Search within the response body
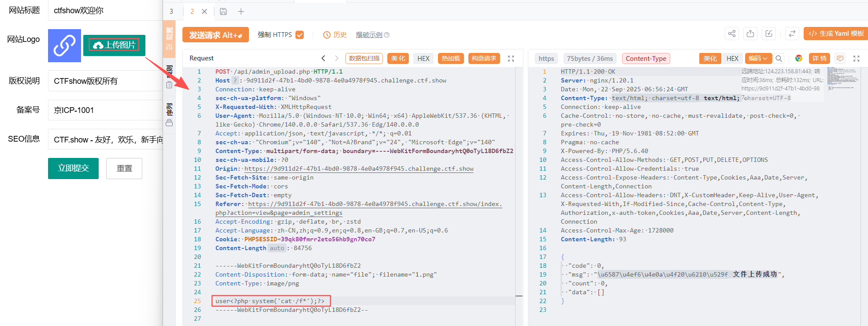The width and height of the screenshot is (868, 326). click(779, 58)
